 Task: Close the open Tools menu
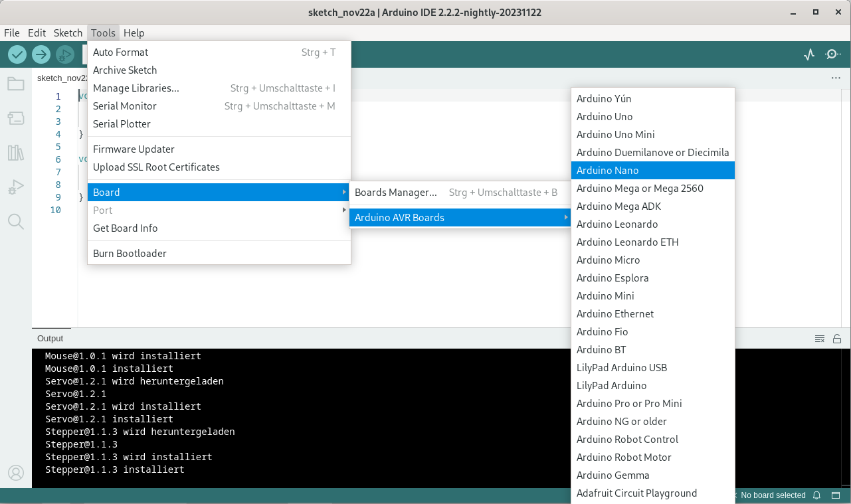pos(103,33)
